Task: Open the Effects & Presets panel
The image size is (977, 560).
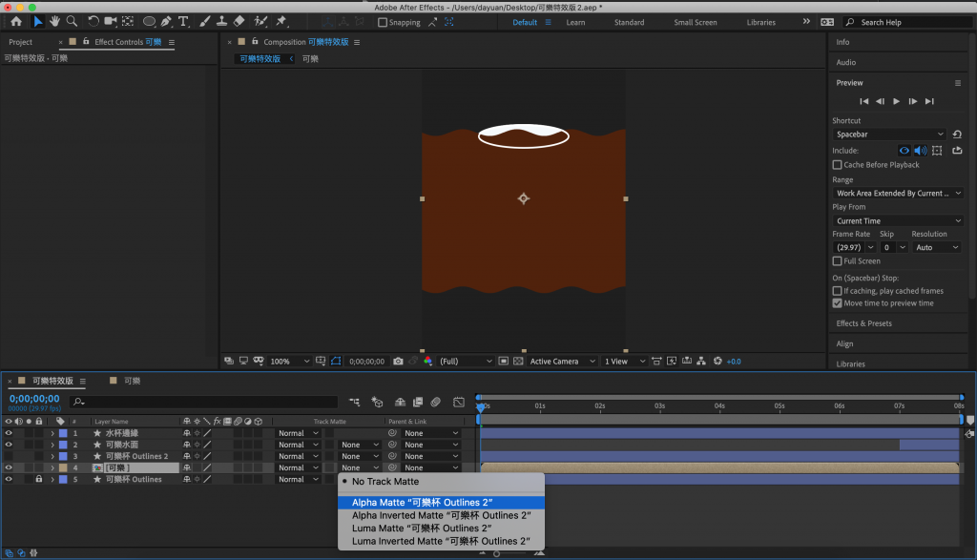Action: [863, 323]
